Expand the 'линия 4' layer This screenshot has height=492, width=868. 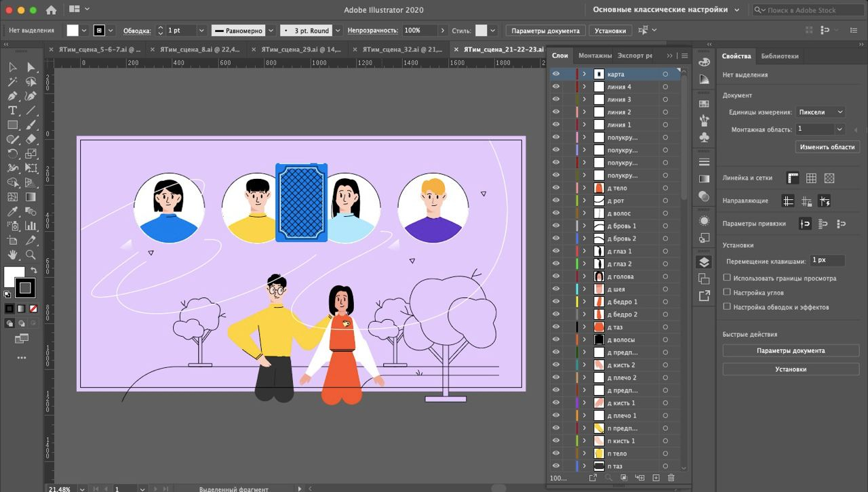click(x=584, y=87)
